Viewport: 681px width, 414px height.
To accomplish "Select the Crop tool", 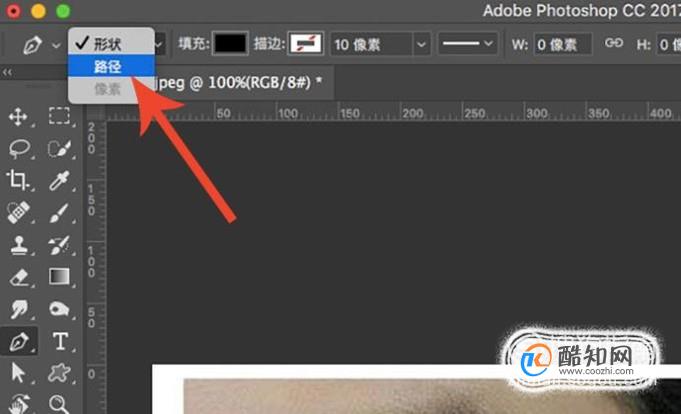I will click(x=18, y=180).
